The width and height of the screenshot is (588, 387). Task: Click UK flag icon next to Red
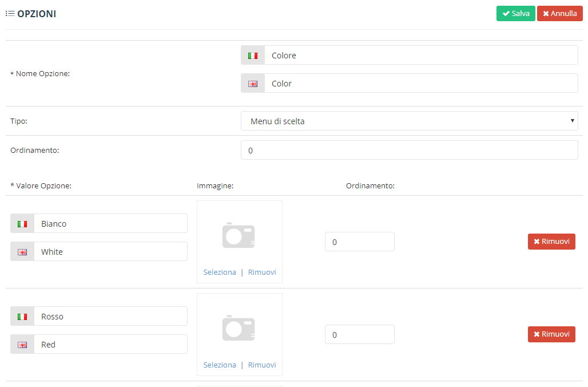click(22, 345)
